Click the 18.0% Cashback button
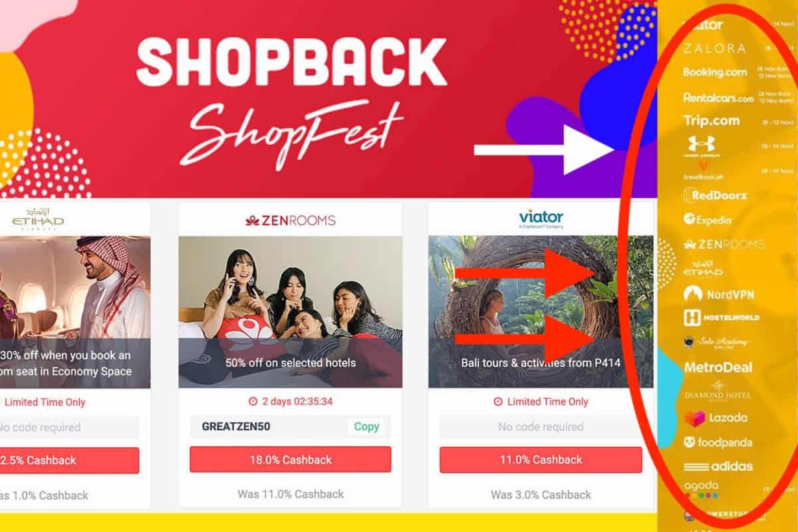Image resolution: width=798 pixels, height=532 pixels. (290, 460)
